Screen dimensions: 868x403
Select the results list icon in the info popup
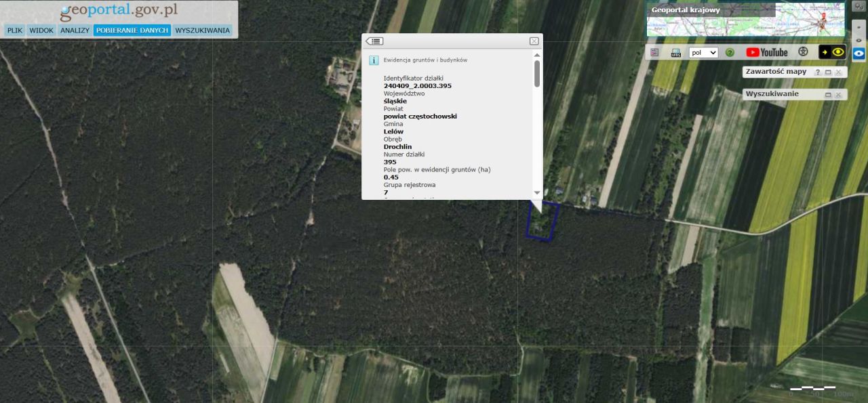point(376,41)
